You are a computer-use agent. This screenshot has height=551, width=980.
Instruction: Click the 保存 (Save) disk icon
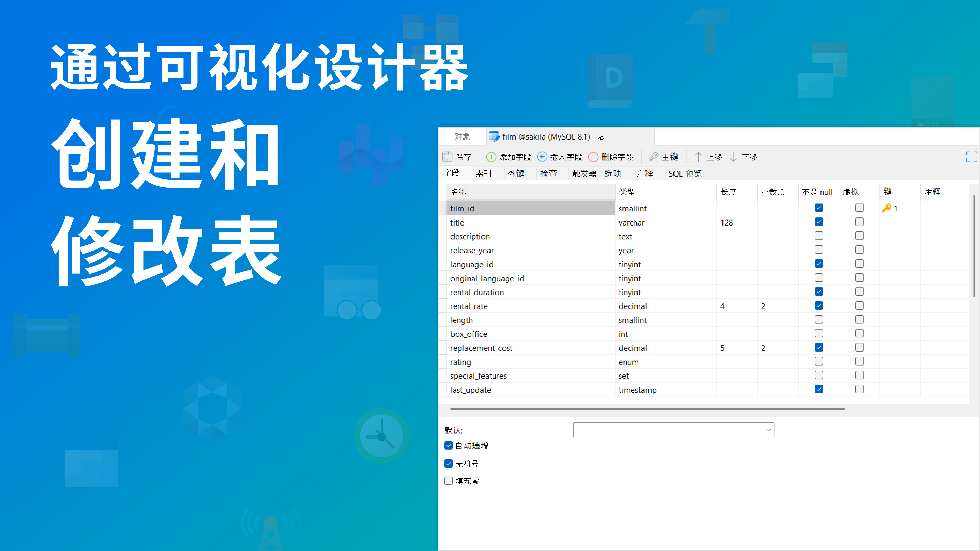[x=447, y=157]
